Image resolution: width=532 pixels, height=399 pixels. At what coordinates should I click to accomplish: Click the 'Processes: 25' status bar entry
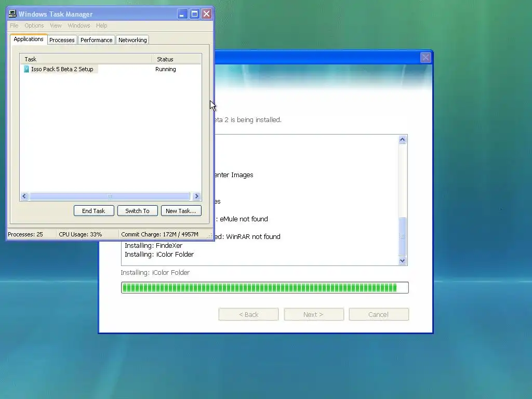25,234
